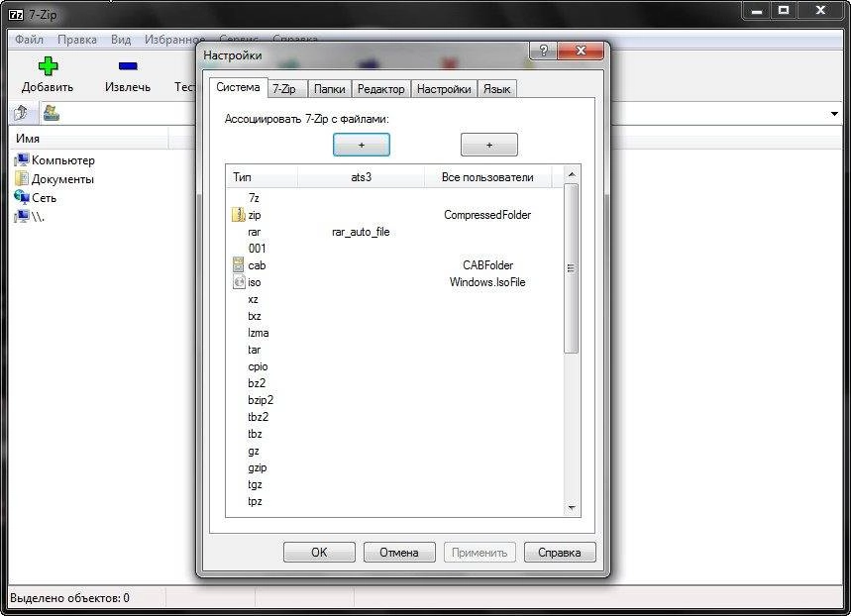Open the Настройки tab in dialog

tap(444, 89)
